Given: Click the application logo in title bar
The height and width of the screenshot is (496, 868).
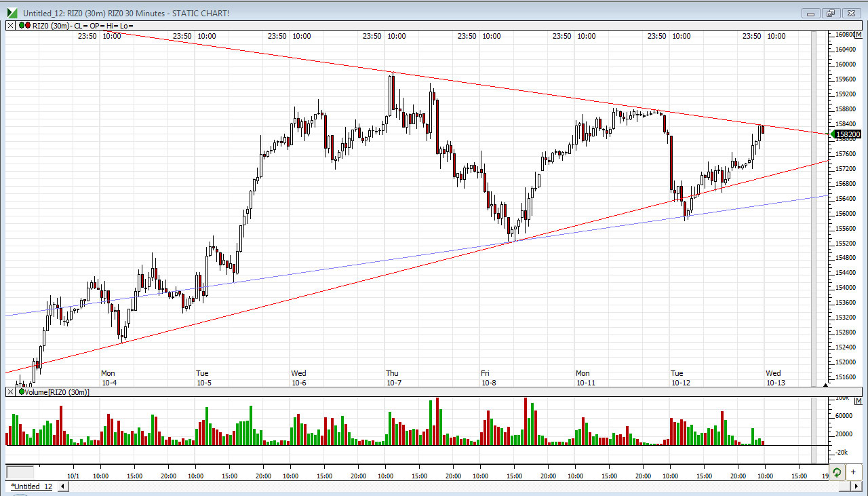Looking at the screenshot, I should [11, 13].
